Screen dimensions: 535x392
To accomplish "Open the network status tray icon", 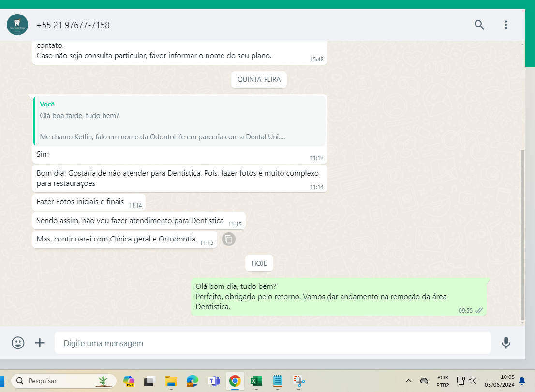I will tap(461, 381).
